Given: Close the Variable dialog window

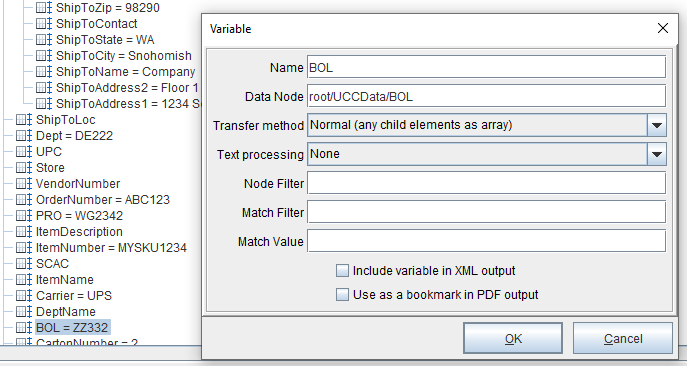Looking at the screenshot, I should click(663, 28).
